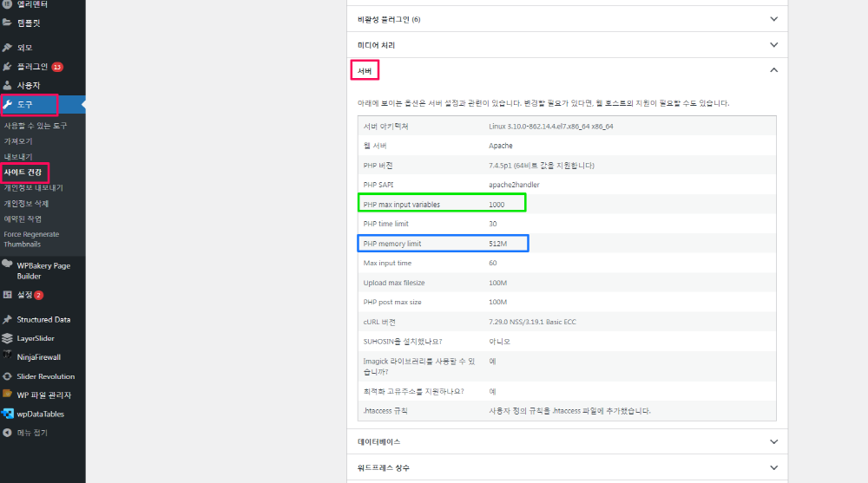This screenshot has width=868, height=483.
Task: Click the 비활성 플러그인 (6) heading
Action: coord(389,19)
